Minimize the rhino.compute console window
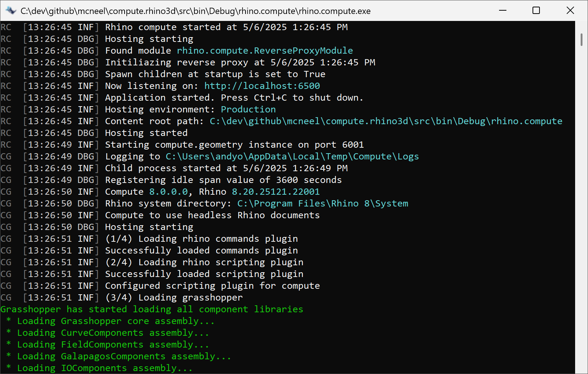This screenshot has width=588, height=374. (x=503, y=11)
